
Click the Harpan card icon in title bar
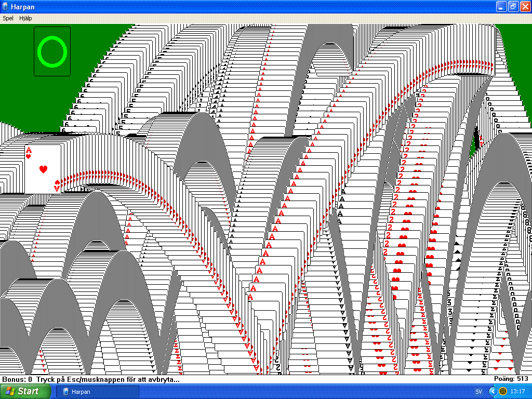click(x=5, y=6)
